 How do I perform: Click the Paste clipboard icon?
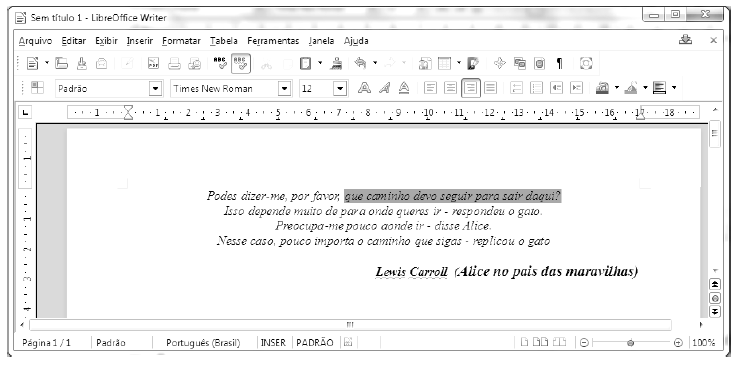(x=306, y=63)
